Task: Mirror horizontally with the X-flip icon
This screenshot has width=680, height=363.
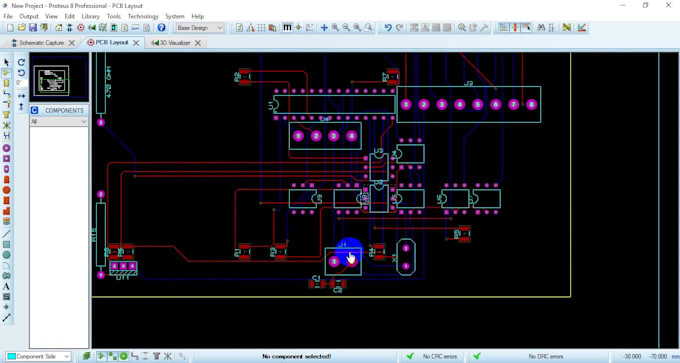Action: click(21, 95)
